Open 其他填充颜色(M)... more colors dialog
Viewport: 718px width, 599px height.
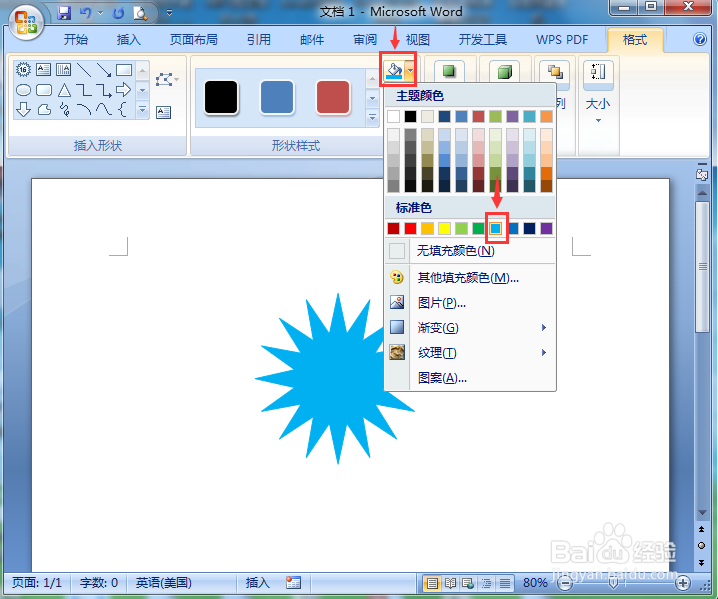pyautogui.click(x=471, y=277)
